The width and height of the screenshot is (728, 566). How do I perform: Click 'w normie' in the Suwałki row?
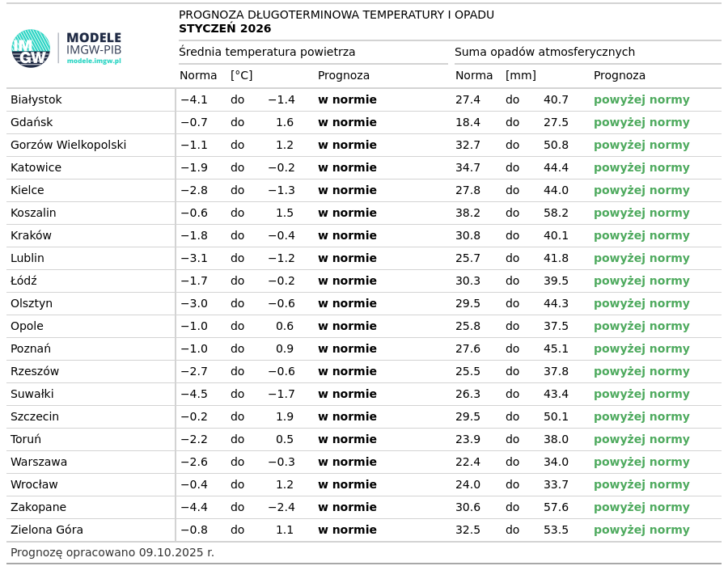pos(347,395)
